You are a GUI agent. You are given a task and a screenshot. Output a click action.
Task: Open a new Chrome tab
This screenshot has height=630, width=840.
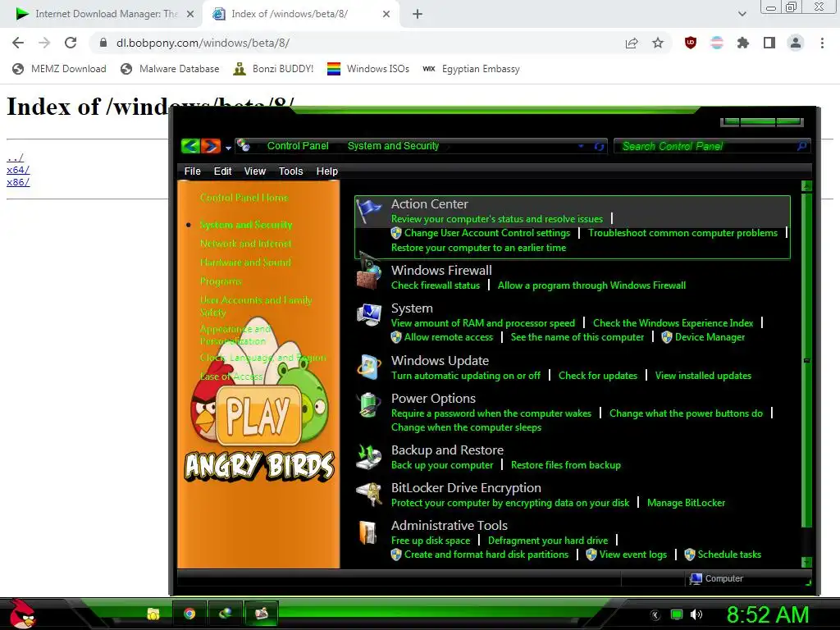[x=418, y=14]
